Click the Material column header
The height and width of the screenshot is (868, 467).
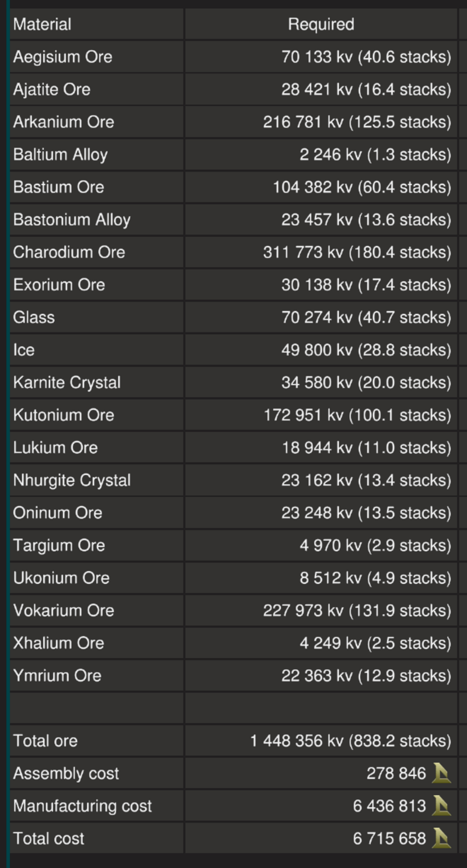[x=42, y=24]
